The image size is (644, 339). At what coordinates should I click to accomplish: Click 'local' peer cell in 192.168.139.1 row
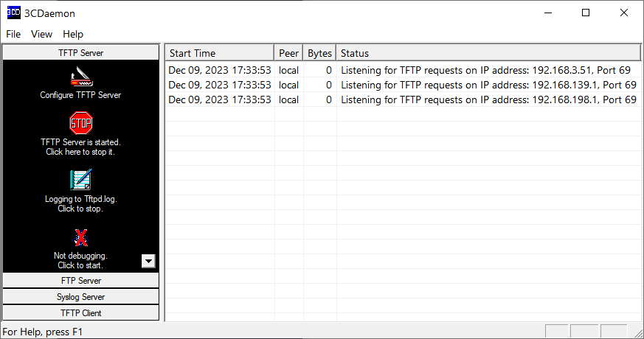click(x=288, y=85)
